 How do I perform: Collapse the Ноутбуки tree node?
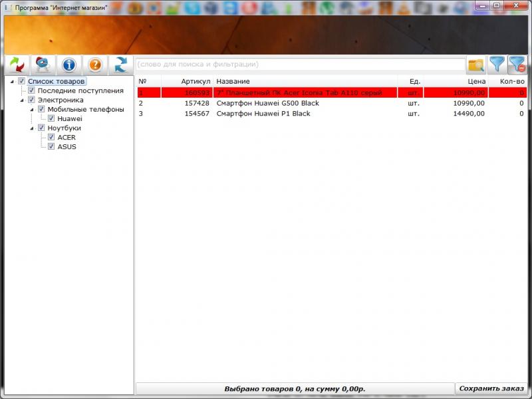(32, 128)
